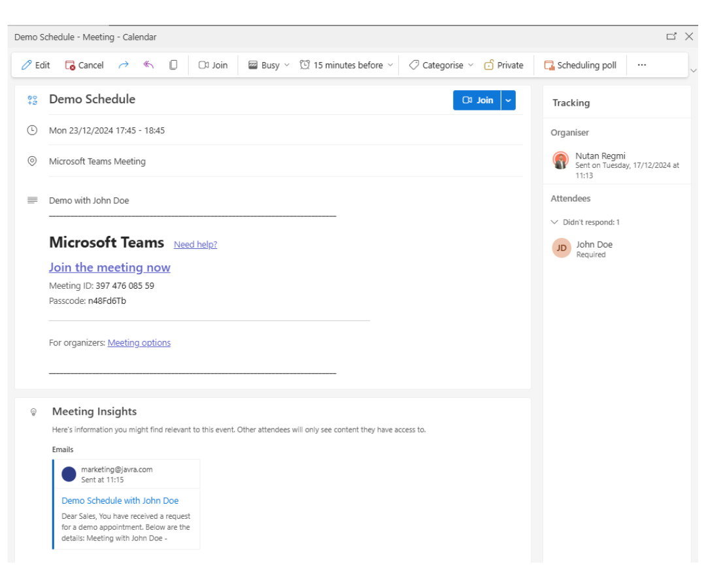Viewport: 706px width, 588px height.
Task: Collapse the Didn't respond: 1 group
Action: click(585, 222)
